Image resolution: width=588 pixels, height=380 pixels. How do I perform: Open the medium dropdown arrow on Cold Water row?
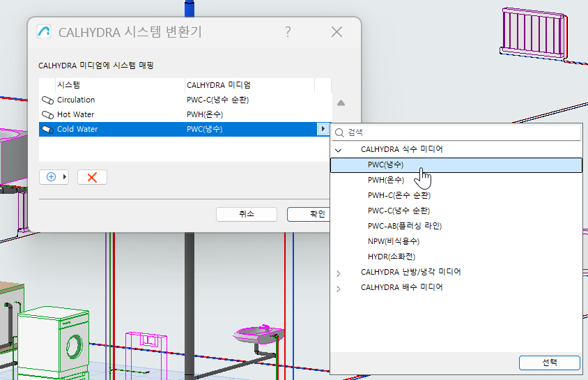(323, 129)
